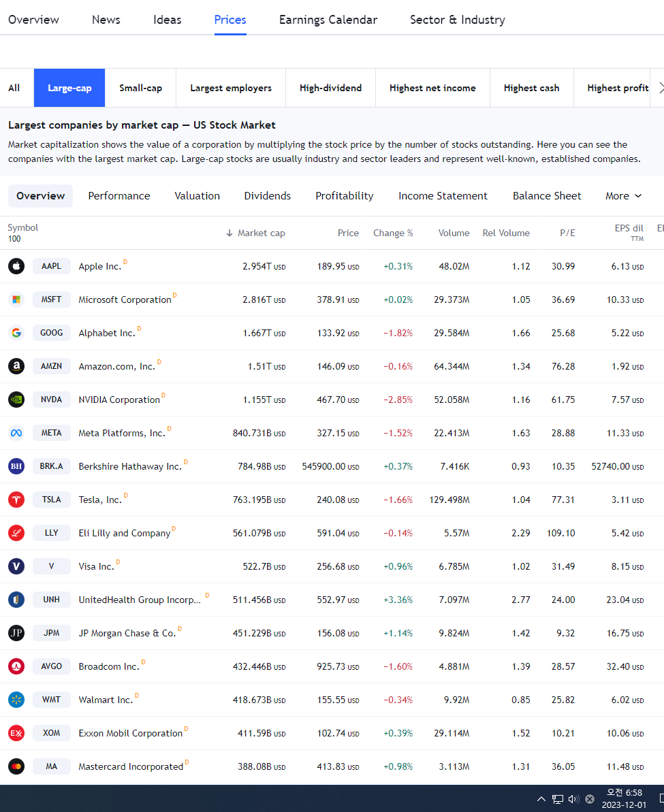Open the TSLA ticker symbol
Image resolution: width=664 pixels, height=812 pixels.
pyautogui.click(x=51, y=500)
